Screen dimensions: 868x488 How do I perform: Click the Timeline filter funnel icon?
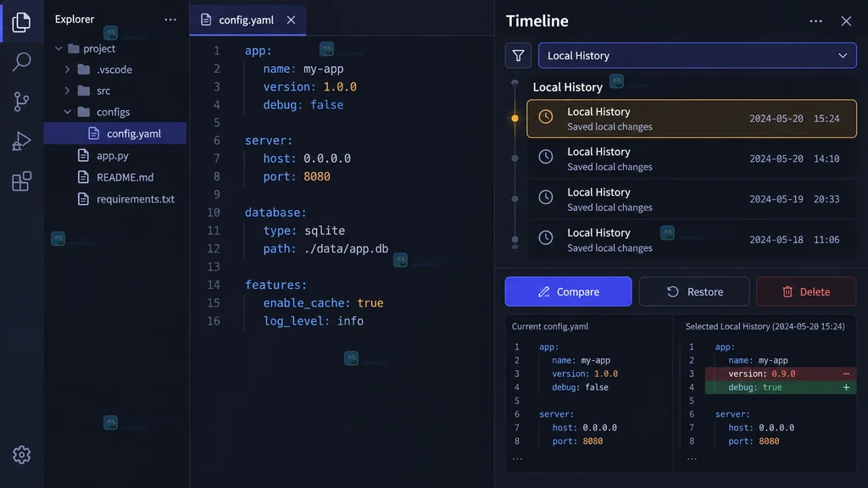[x=518, y=55]
